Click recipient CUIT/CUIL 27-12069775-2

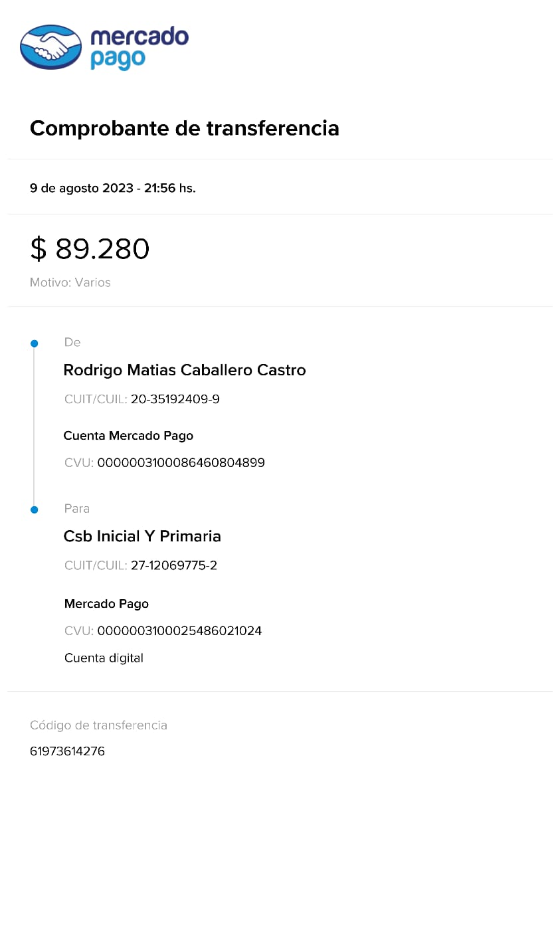pos(173,565)
